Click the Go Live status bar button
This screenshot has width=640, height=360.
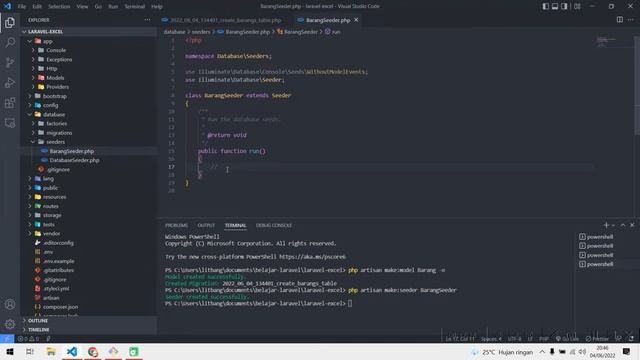pos(567,338)
